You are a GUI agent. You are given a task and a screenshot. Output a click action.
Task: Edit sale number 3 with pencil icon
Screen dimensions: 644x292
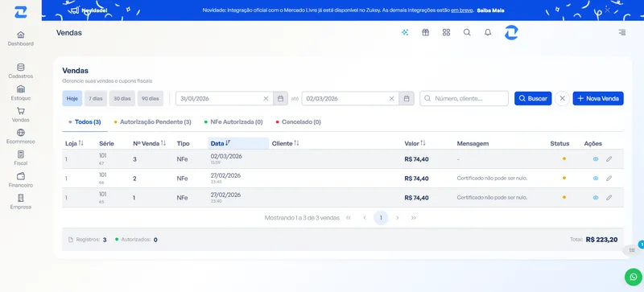[x=609, y=159]
